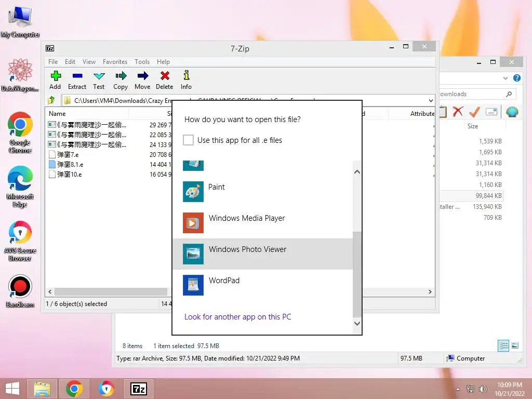Viewport: 532px width, 399px height.
Task: Expand the 7-Zip address path dropdown
Action: 431,100
